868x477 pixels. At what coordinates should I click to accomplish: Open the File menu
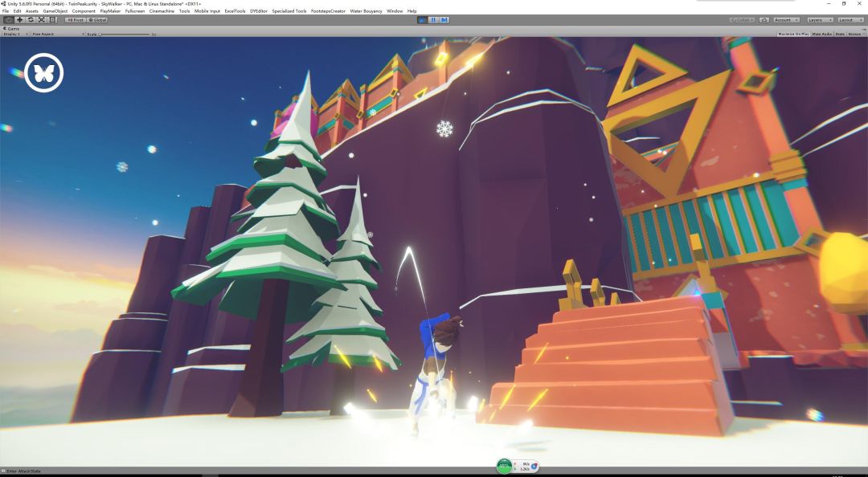pos(6,11)
